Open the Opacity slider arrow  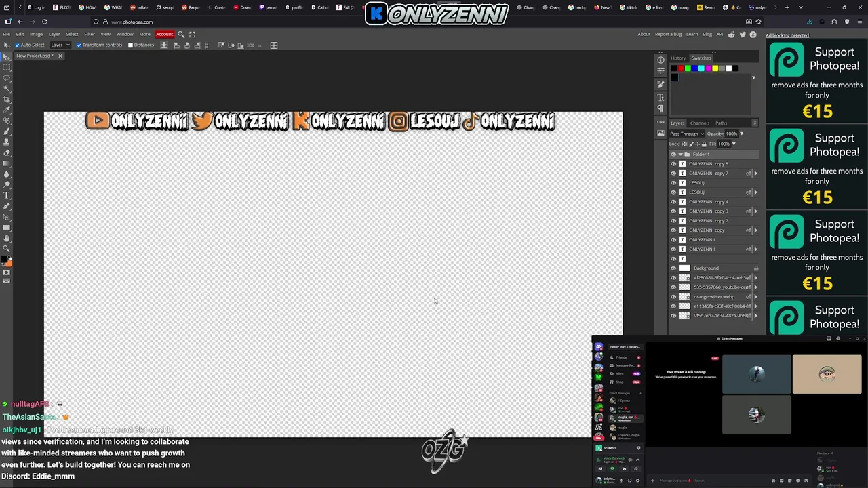pos(741,134)
